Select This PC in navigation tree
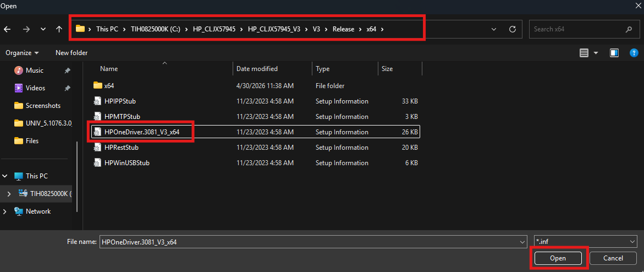Viewport: 644px width, 272px height. pos(36,176)
